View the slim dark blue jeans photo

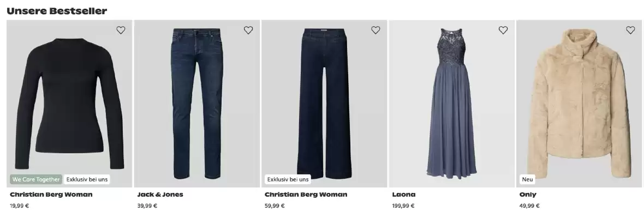point(196,104)
